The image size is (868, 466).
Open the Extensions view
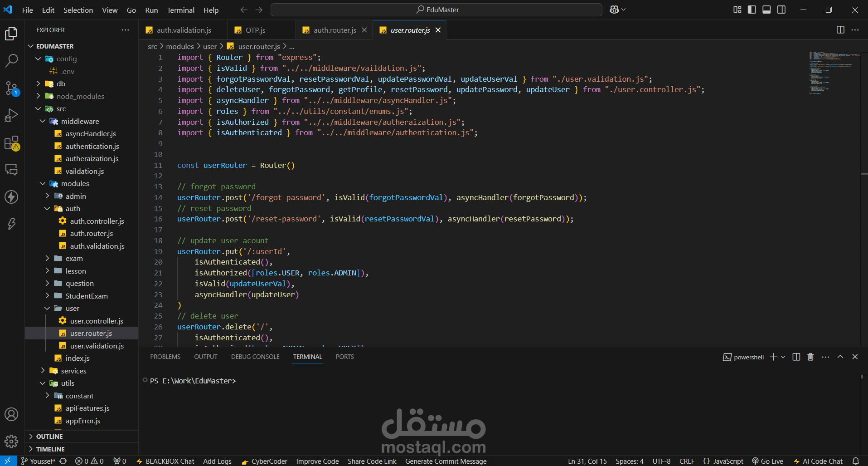(11, 143)
